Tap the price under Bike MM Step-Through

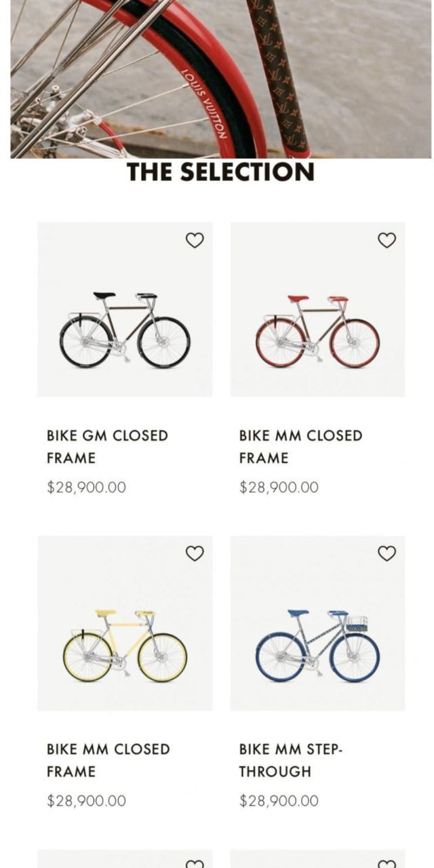[x=279, y=800]
